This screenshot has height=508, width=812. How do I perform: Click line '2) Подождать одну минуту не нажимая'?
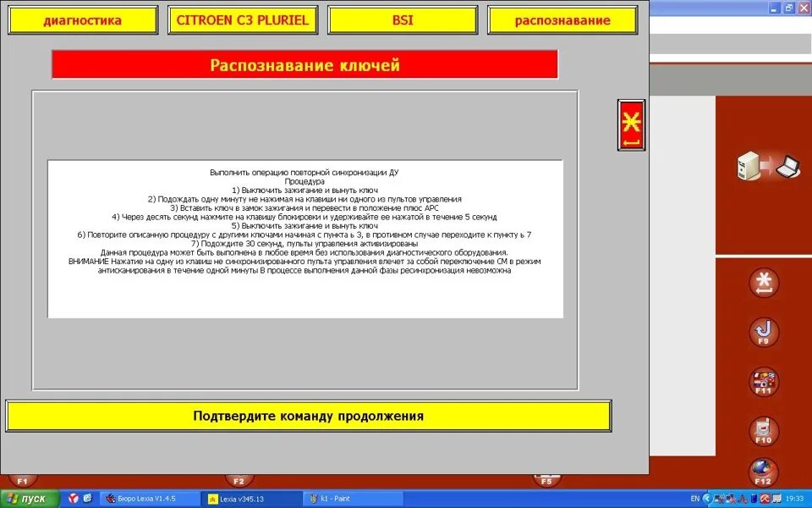click(x=304, y=199)
